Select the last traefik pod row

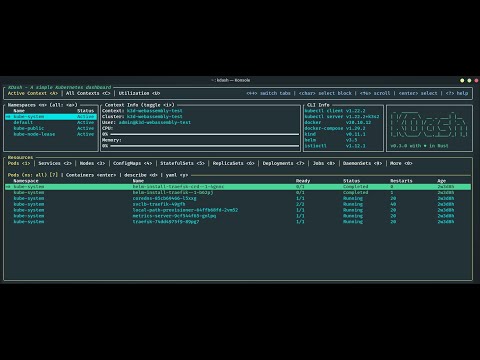pos(238,222)
